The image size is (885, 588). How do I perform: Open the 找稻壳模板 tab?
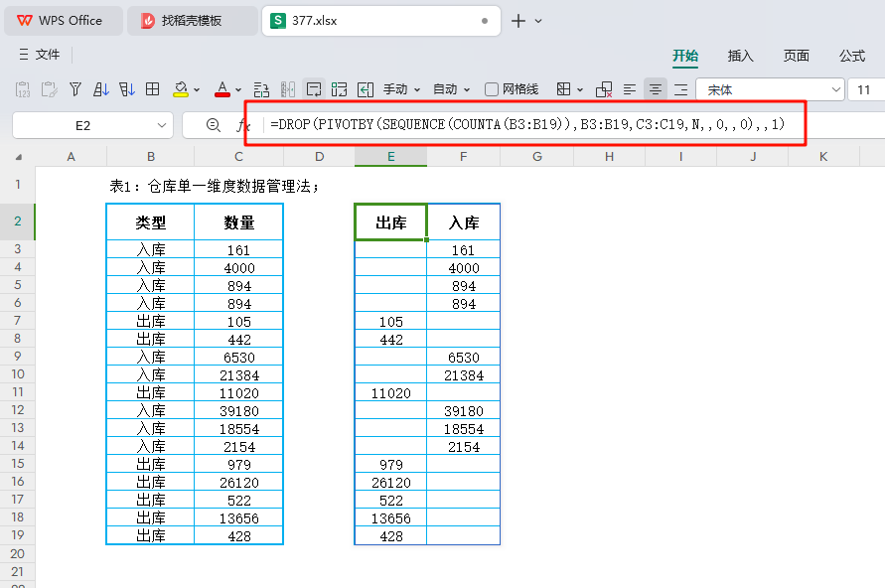tap(192, 21)
